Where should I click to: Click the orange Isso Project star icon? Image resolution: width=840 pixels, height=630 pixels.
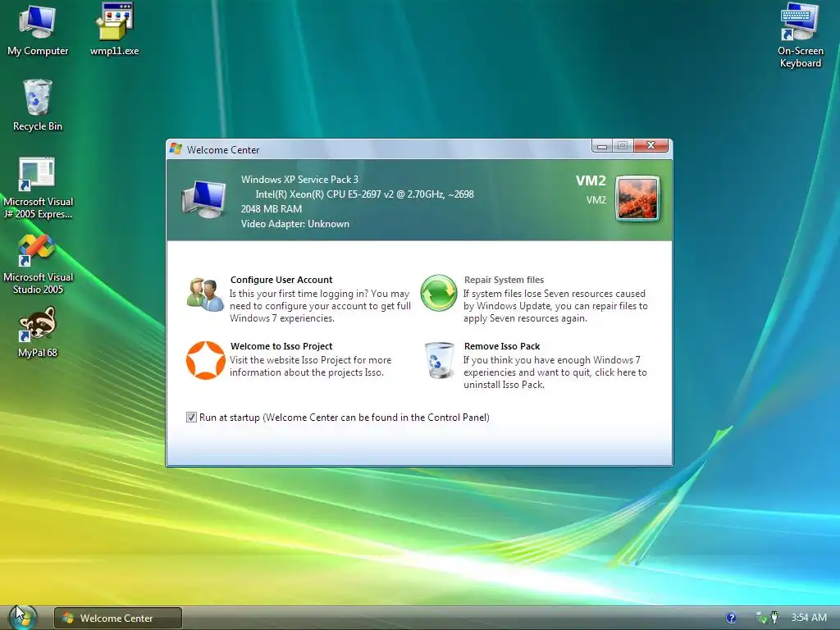click(205, 360)
